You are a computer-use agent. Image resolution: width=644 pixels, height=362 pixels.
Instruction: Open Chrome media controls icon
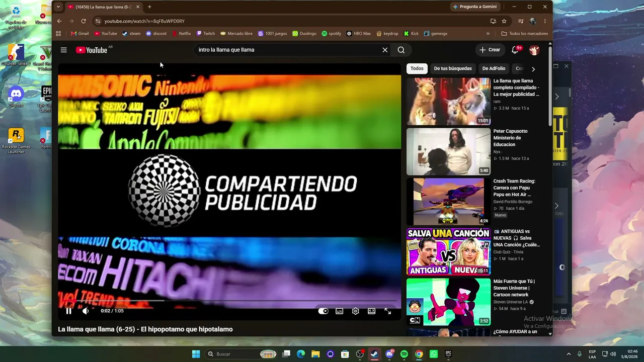[521, 21]
